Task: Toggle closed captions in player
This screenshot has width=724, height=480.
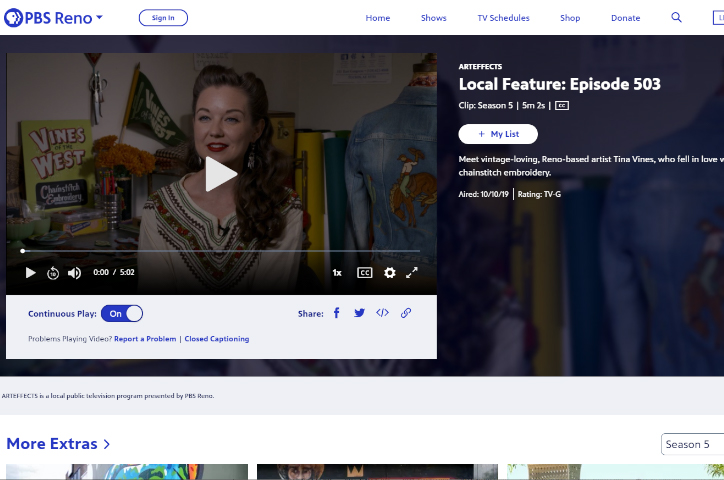Action: click(365, 273)
